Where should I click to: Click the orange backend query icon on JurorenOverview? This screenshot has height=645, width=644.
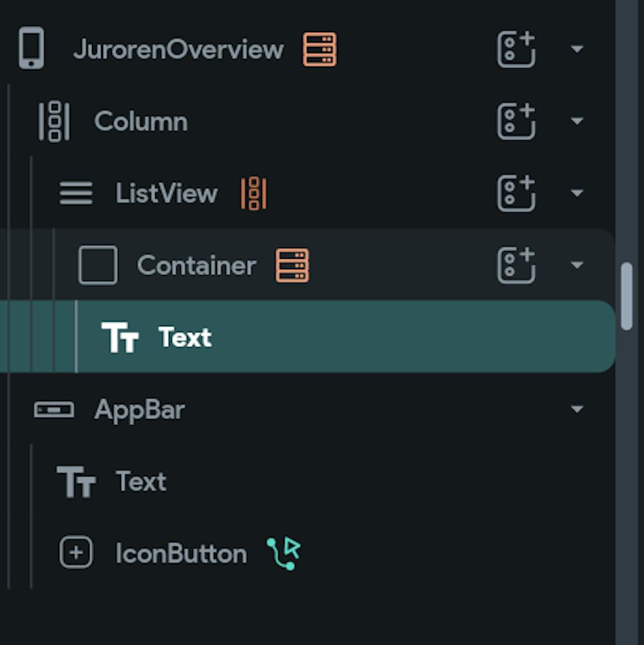(319, 50)
